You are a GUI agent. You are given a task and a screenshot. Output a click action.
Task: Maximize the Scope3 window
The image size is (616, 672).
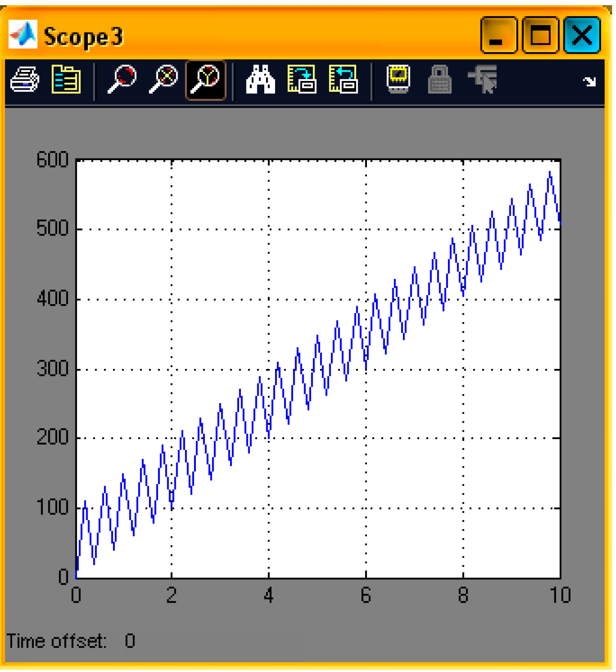point(540,36)
